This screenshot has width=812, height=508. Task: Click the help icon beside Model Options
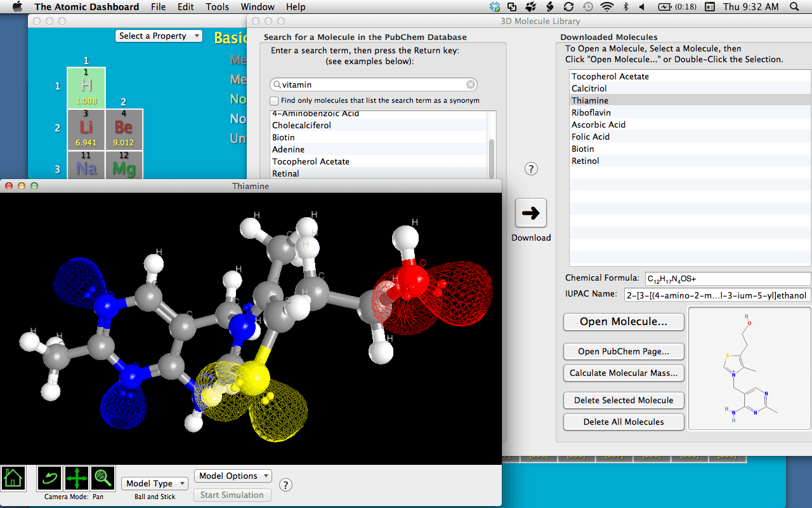pos(286,485)
